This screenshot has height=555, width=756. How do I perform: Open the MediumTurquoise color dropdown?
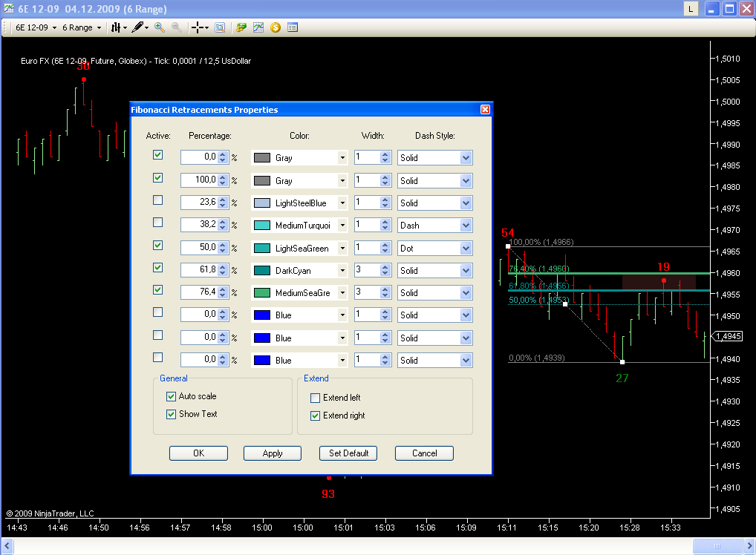(342, 226)
